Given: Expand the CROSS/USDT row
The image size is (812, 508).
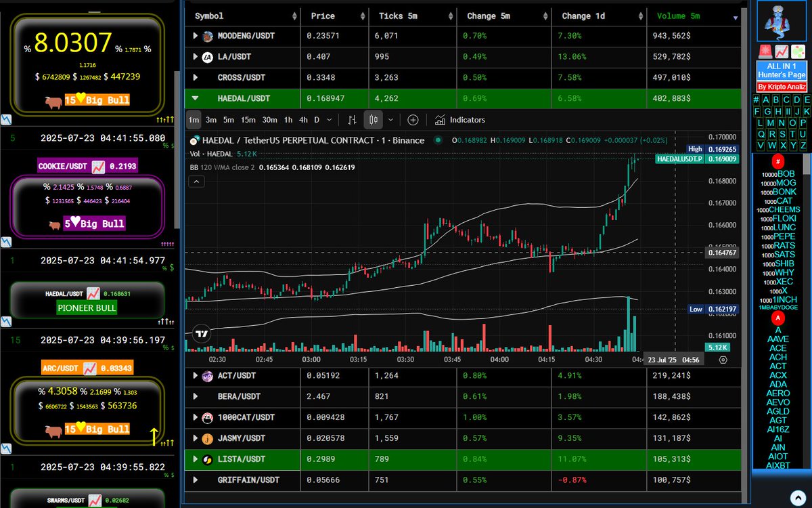Looking at the screenshot, I should (x=196, y=77).
